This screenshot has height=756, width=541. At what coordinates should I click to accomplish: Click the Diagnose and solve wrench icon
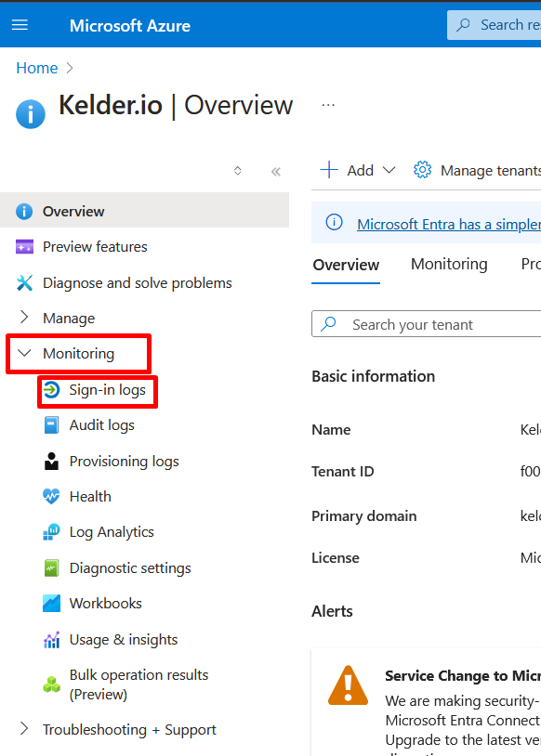click(24, 282)
